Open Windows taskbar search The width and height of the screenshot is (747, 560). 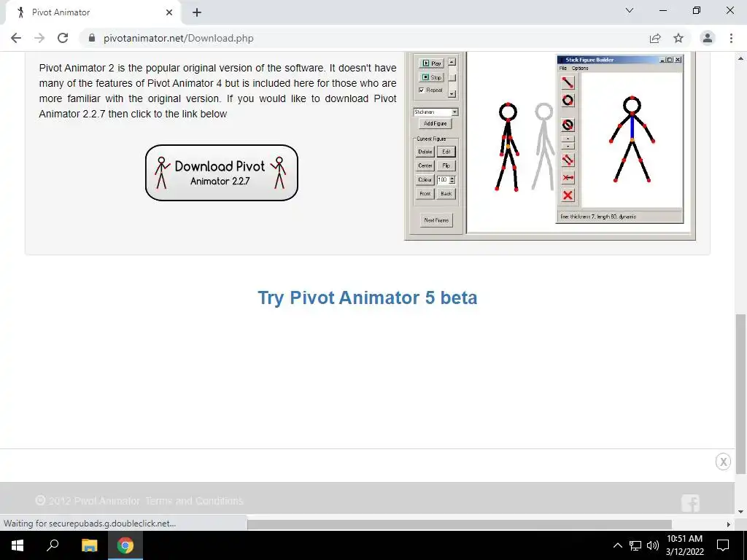(53, 545)
